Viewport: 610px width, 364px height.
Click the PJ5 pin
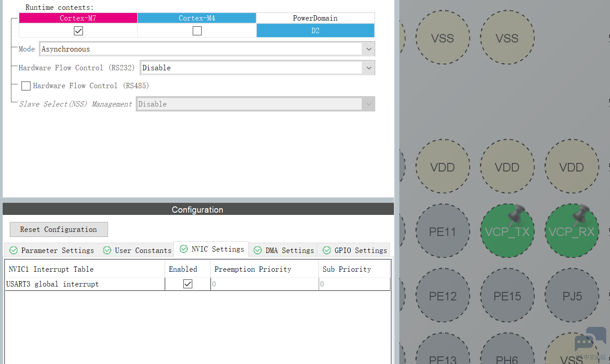point(572,295)
